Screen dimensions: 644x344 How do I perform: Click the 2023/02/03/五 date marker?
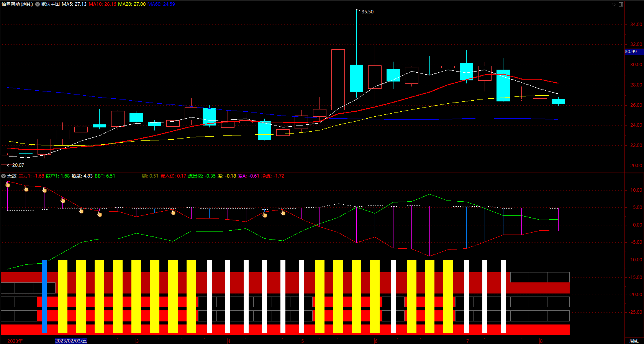coord(71,341)
